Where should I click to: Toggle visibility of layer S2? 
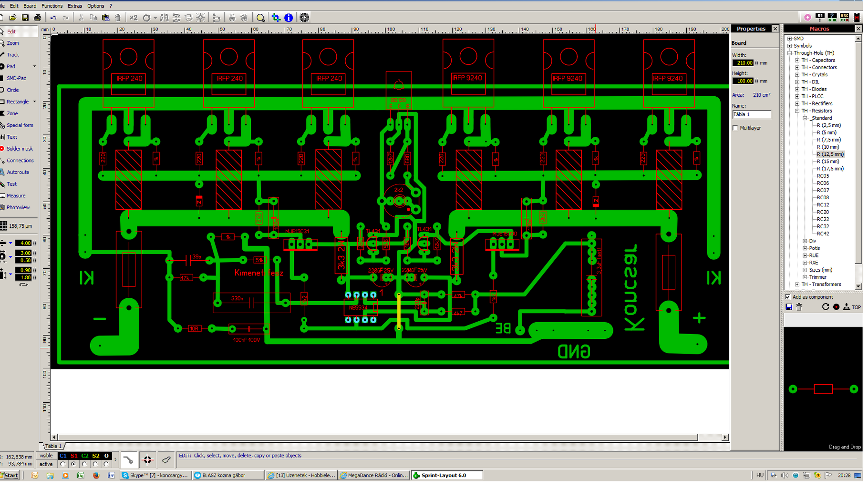pos(96,456)
